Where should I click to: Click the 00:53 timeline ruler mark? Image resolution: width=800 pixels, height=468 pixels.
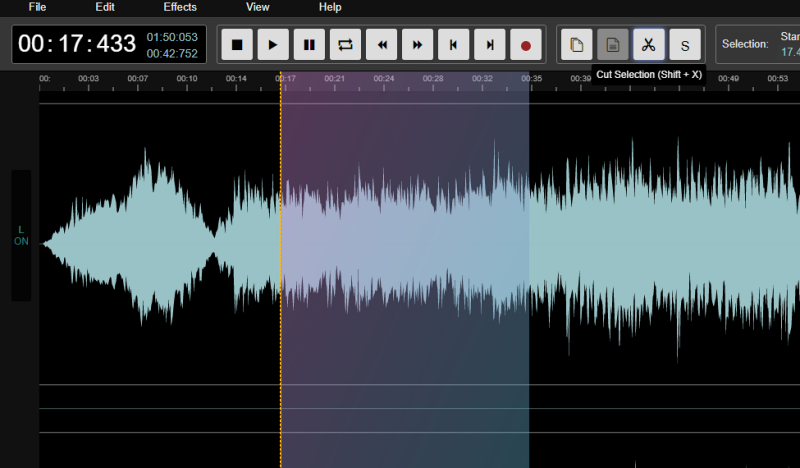(778, 79)
